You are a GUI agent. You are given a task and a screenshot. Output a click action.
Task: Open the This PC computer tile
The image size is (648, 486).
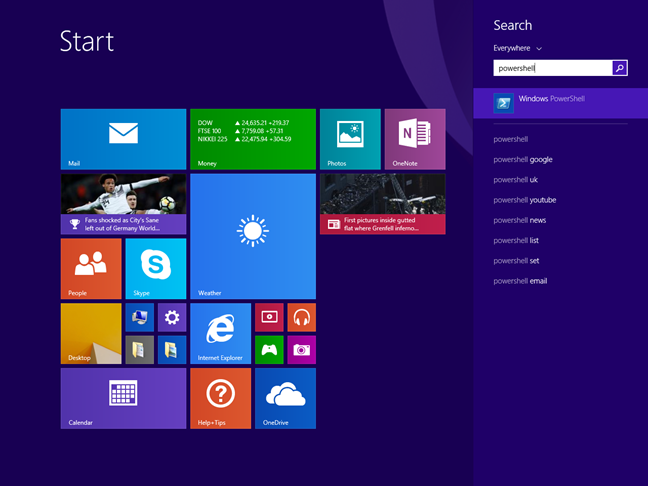click(x=140, y=317)
